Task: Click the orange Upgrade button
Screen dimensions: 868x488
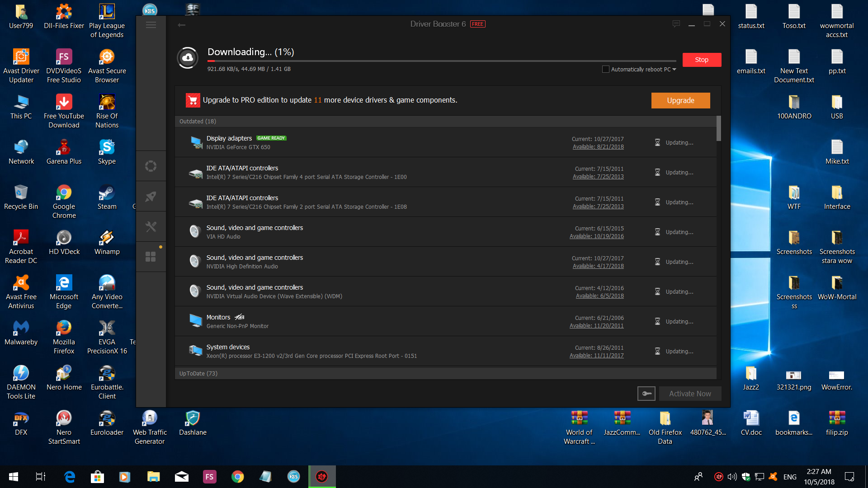Action: coord(680,100)
